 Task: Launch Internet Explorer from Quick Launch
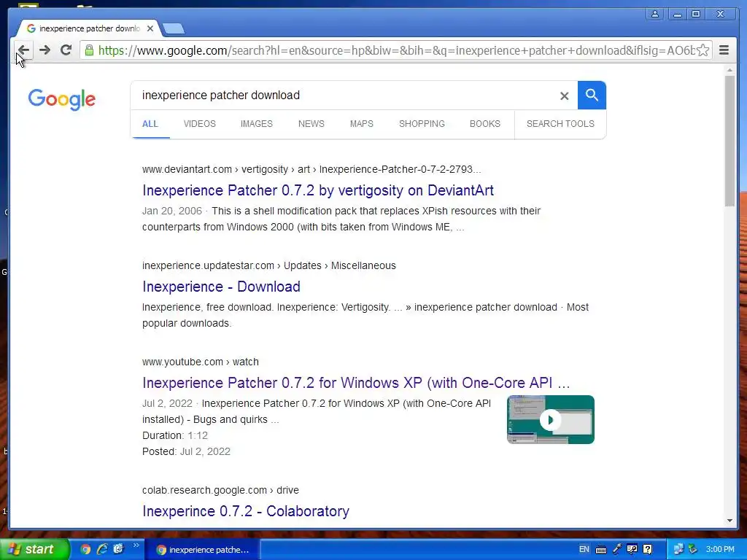coord(101,550)
